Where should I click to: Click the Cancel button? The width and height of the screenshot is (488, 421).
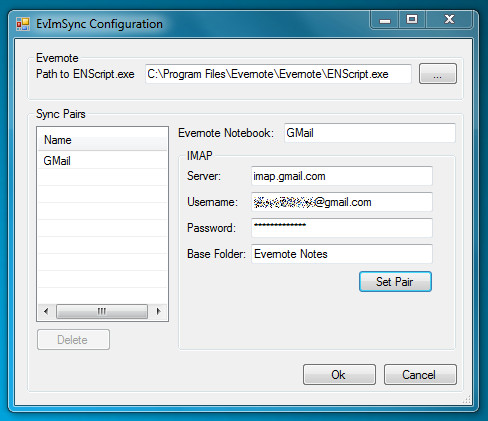[420, 375]
